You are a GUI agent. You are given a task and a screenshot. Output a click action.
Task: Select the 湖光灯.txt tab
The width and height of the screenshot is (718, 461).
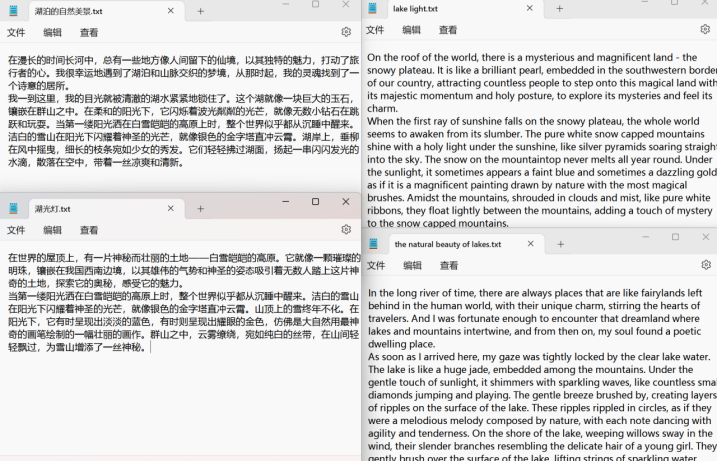click(x=106, y=209)
